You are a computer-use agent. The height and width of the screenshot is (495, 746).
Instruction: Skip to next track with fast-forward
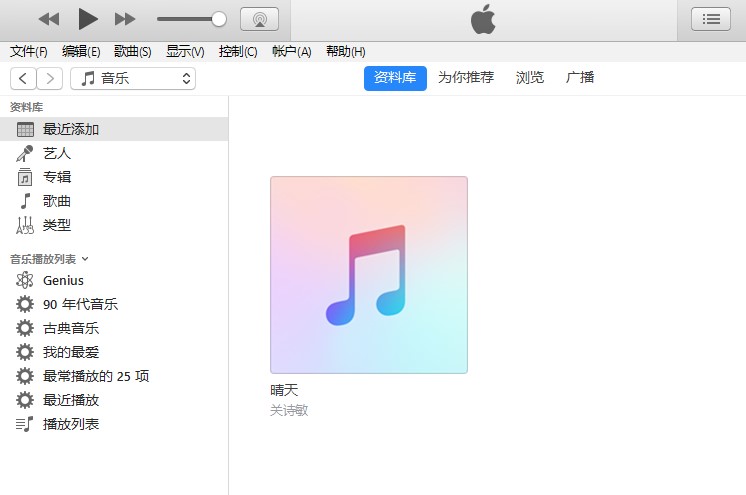tap(125, 20)
